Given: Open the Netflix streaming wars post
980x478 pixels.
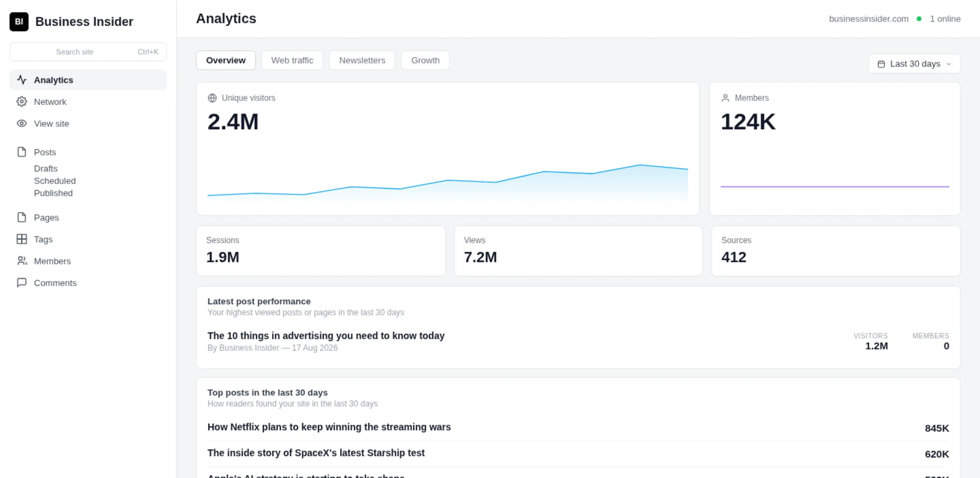Looking at the screenshot, I should click(329, 427).
